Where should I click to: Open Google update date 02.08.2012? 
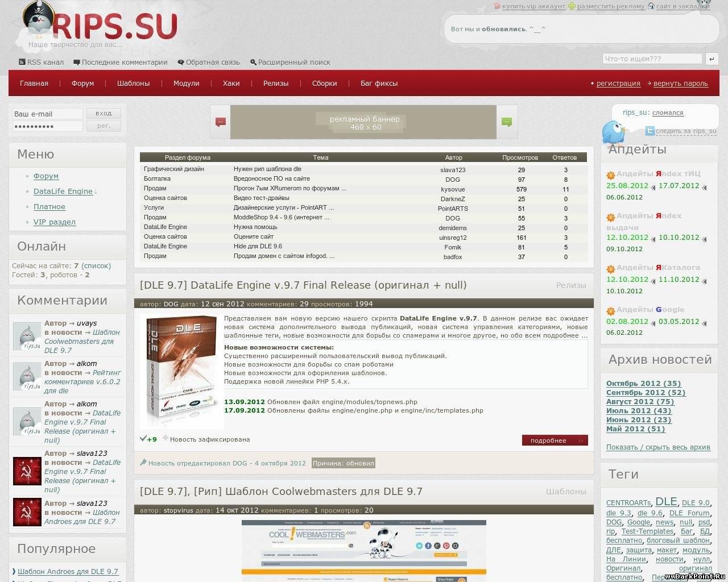[x=627, y=321]
